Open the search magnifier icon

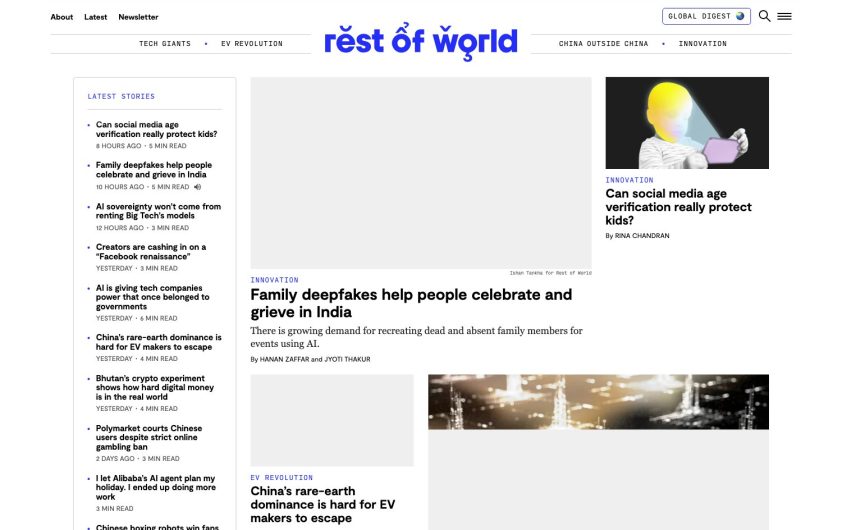click(x=764, y=16)
